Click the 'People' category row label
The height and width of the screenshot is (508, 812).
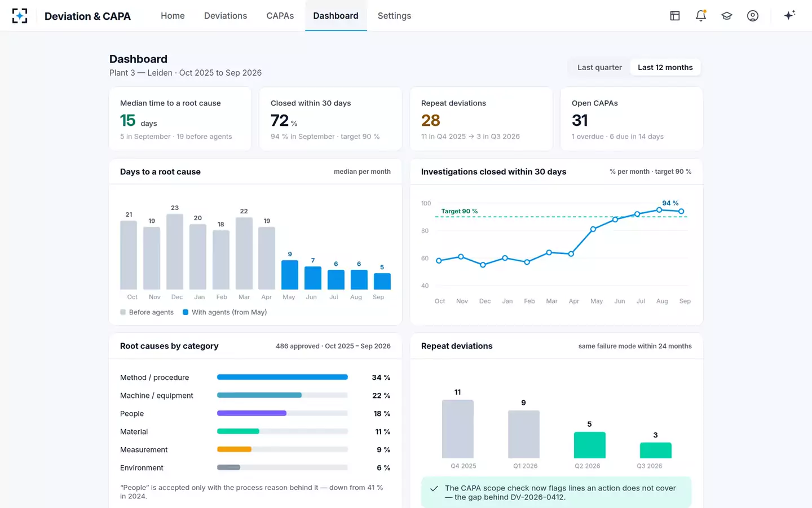[x=132, y=414]
